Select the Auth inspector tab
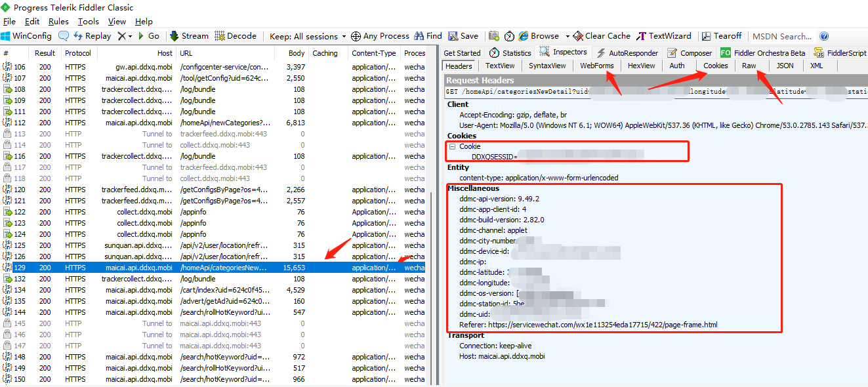Image resolution: width=868 pixels, height=387 pixels. [x=677, y=66]
